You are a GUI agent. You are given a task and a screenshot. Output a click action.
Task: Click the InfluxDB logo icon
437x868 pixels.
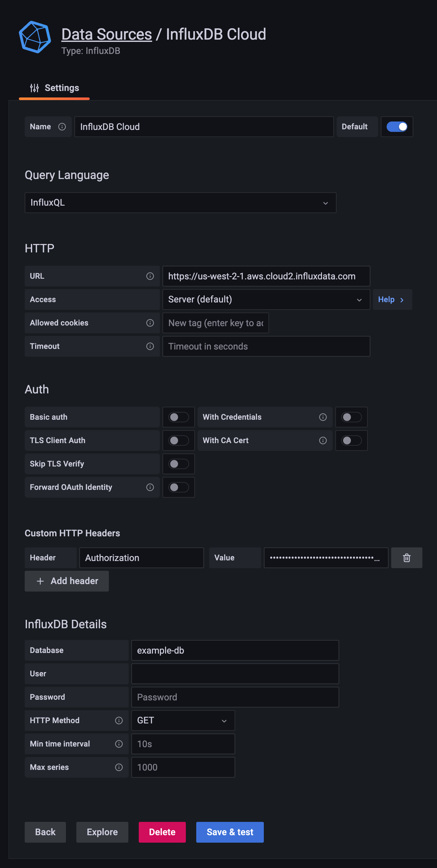point(35,37)
